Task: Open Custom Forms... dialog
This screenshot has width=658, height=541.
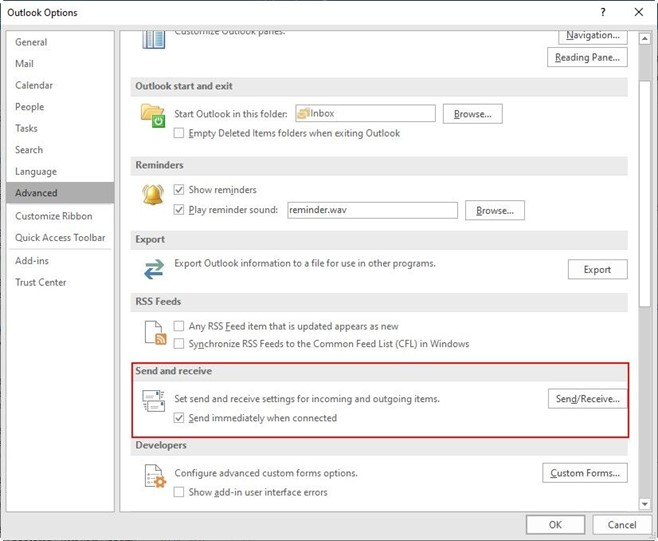Action: tap(585, 473)
